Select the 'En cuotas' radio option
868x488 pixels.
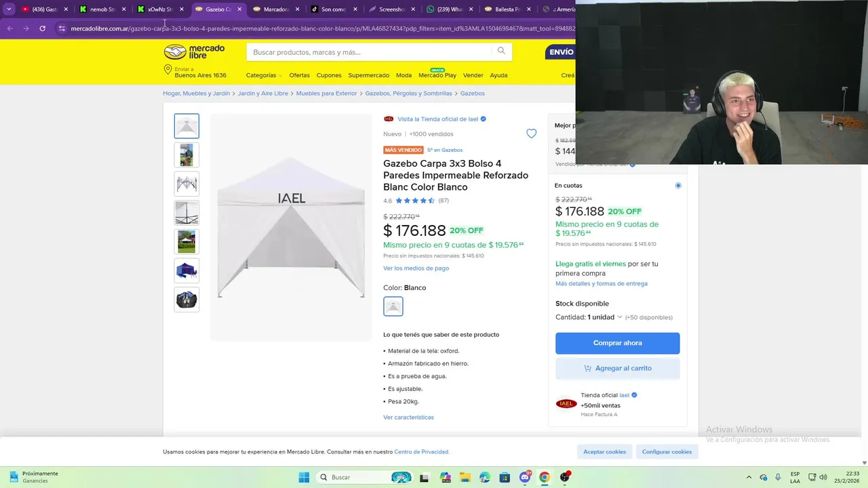678,185
